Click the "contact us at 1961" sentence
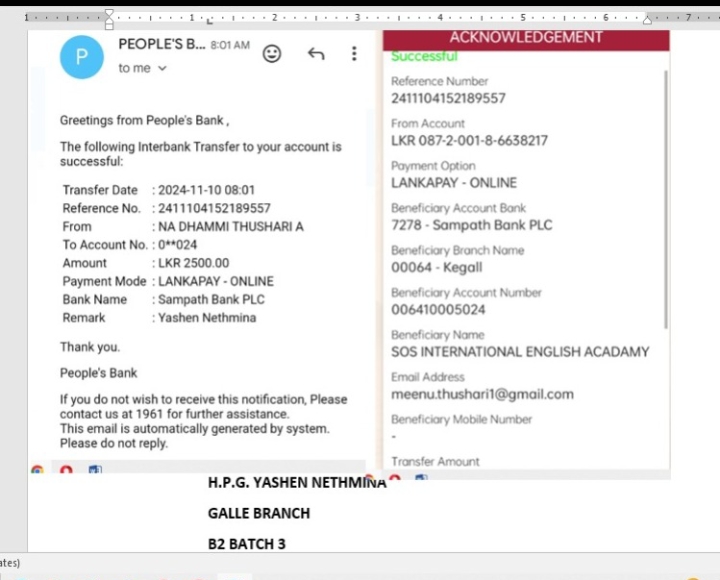 click(x=174, y=414)
